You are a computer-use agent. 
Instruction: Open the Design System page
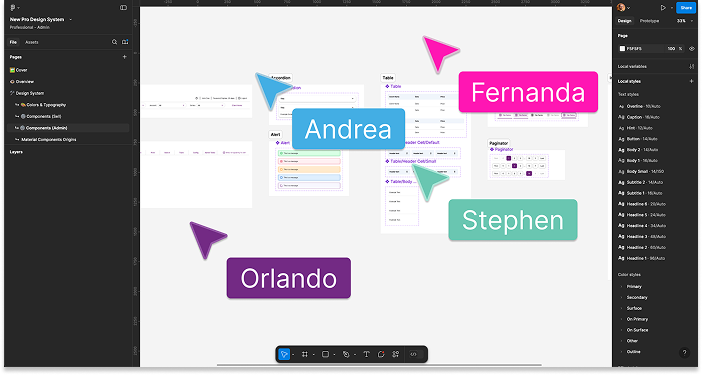pos(30,93)
